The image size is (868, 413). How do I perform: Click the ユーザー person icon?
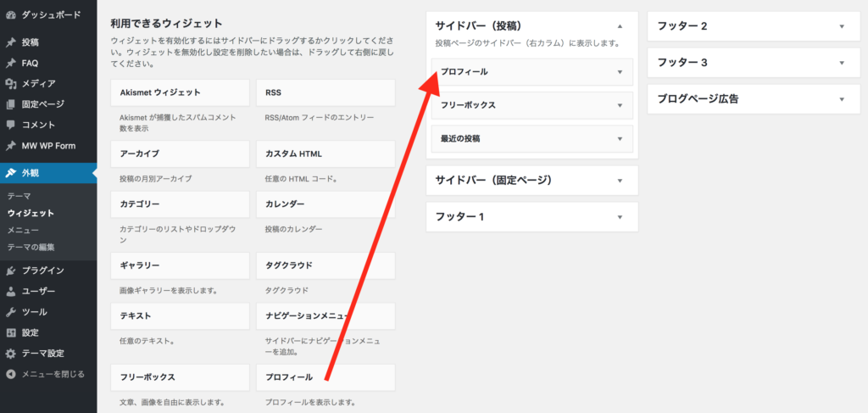pos(10,291)
